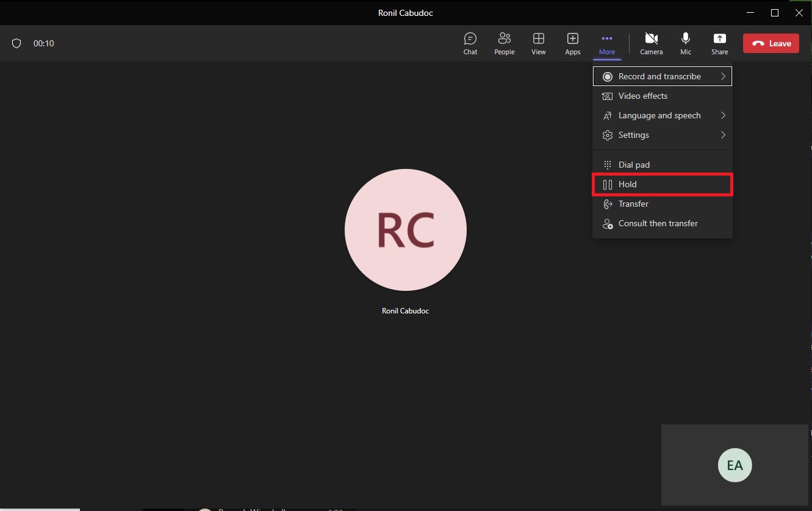Open the Apps icon
The height and width of the screenshot is (511, 812).
572,43
